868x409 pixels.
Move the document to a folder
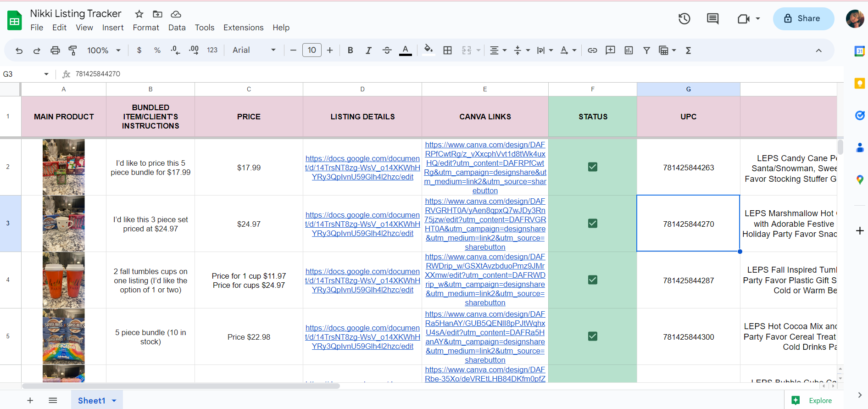[x=157, y=14]
